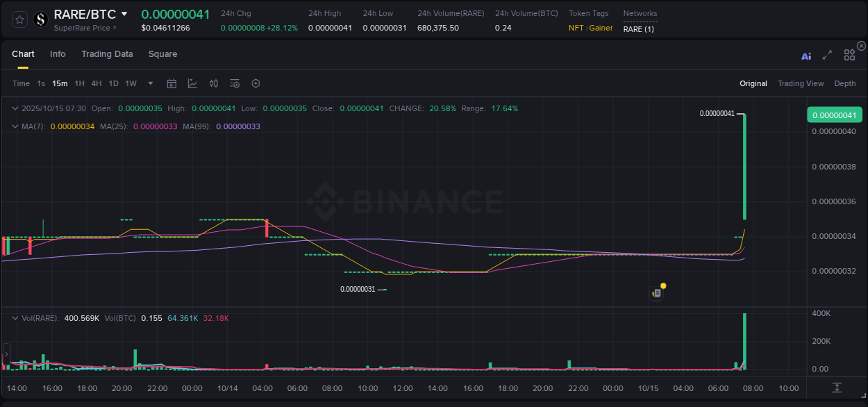Switch to the Info tab
This screenshot has width=868, height=407.
[x=58, y=53]
